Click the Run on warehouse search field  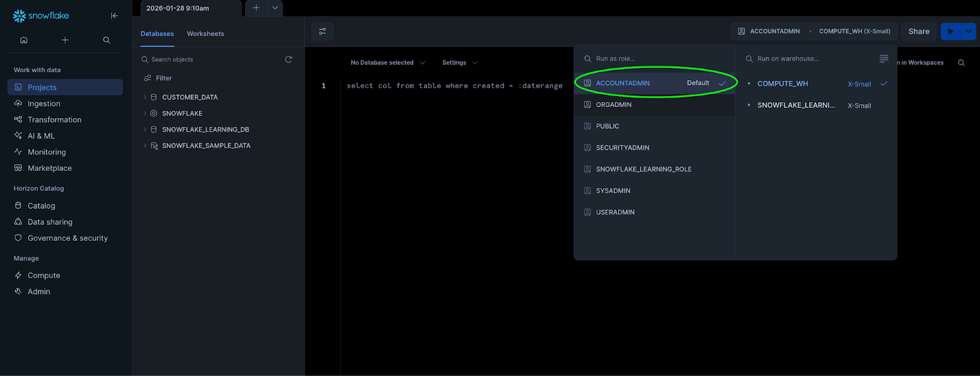pos(807,59)
